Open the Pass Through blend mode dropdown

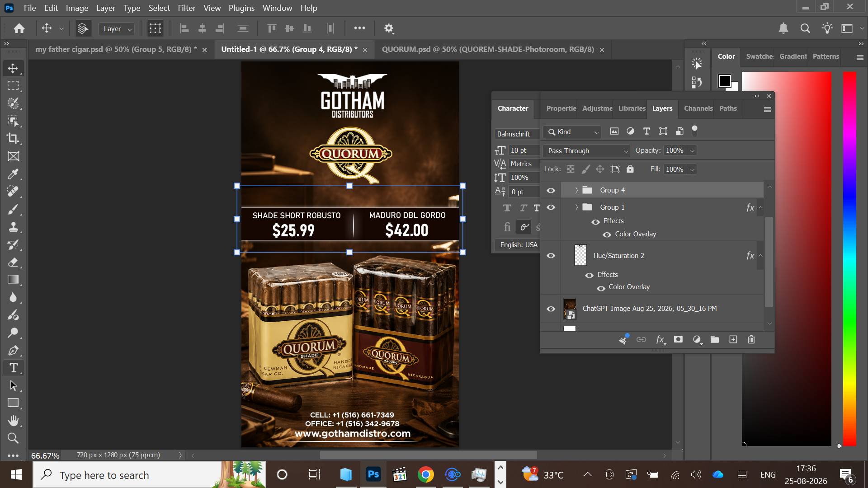(x=587, y=151)
